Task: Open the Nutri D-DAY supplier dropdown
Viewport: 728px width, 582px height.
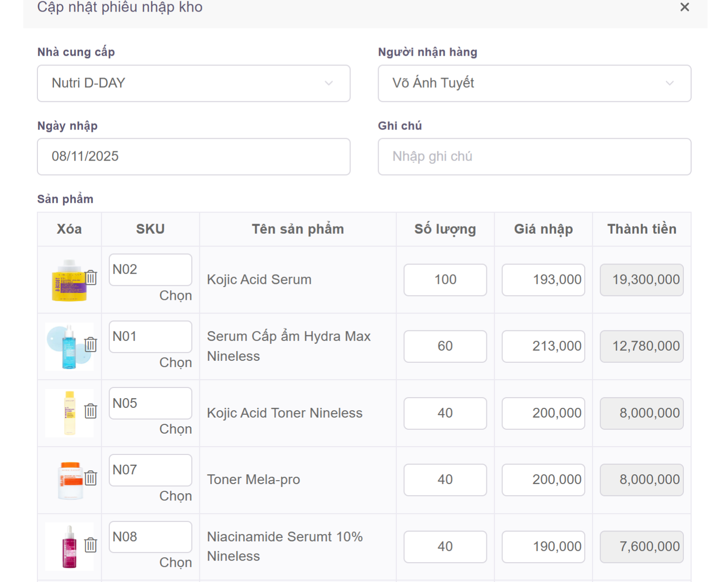Action: click(x=194, y=83)
